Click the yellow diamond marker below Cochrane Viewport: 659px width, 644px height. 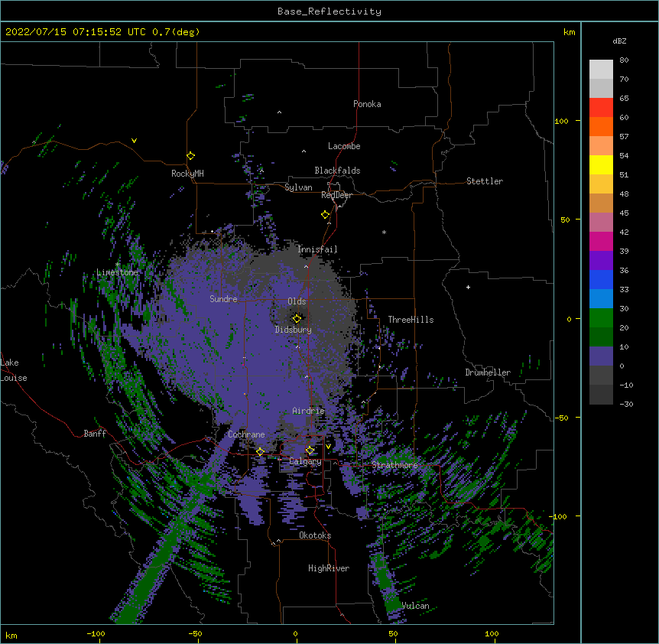(260, 451)
